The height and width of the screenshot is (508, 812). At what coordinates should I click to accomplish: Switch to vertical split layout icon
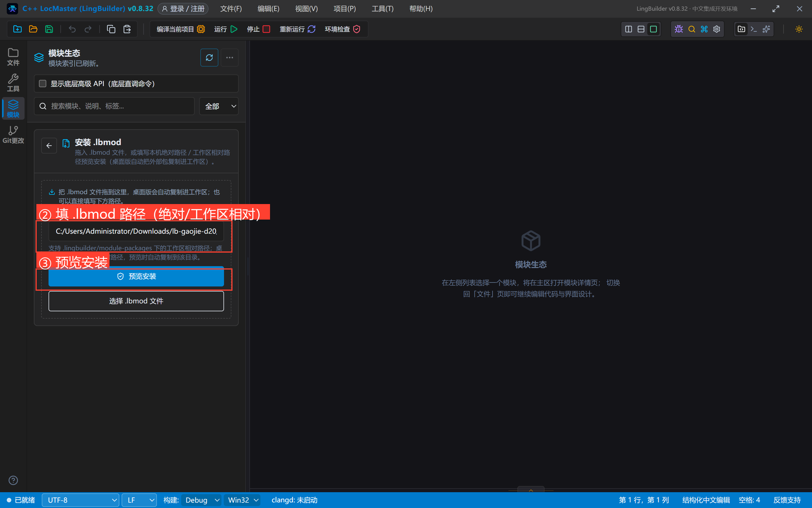tap(628, 29)
